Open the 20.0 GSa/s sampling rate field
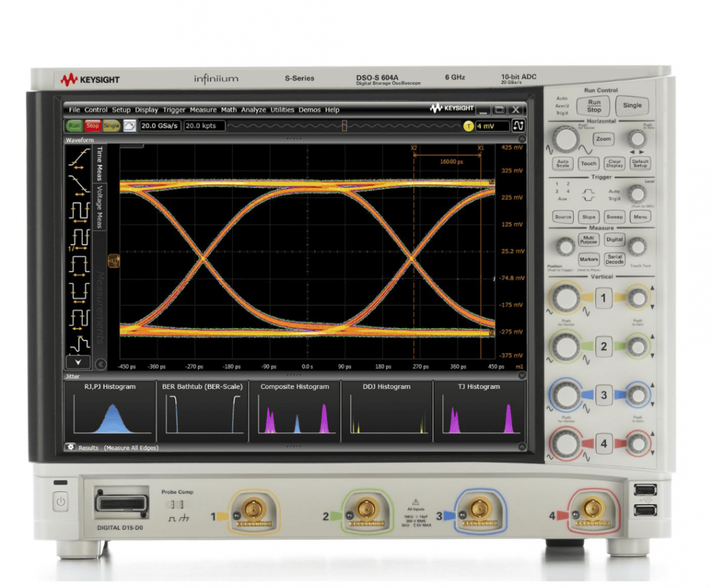Screen dimensions: 712x588 [x=159, y=126]
